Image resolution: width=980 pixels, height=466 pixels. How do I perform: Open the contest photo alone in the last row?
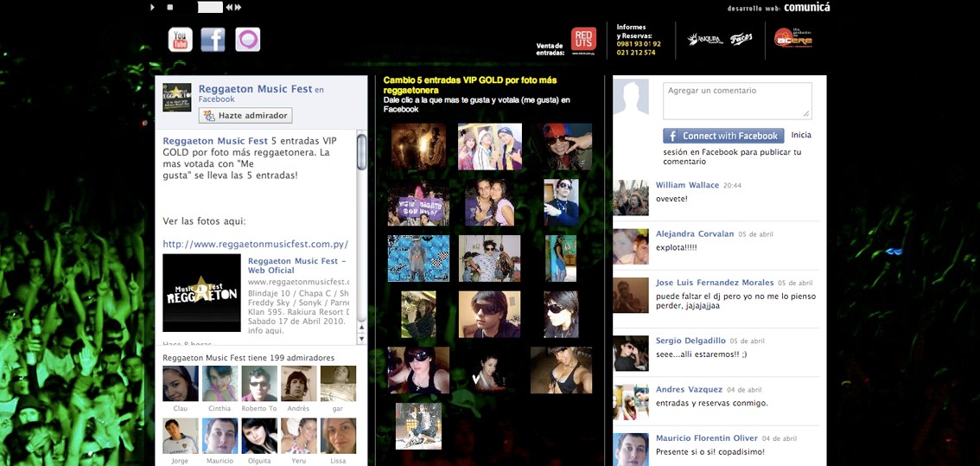coord(418,426)
